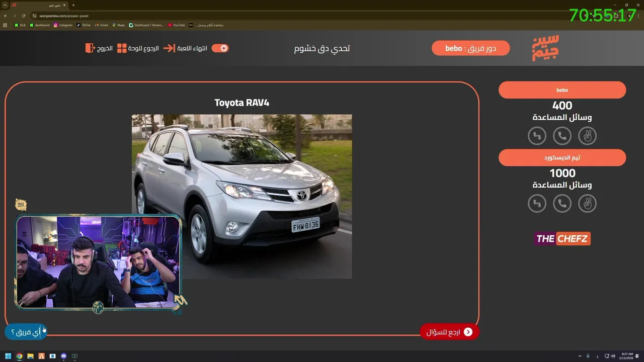This screenshot has width=644, height=362.
Task: Click the Toyota RAV4 answer title
Action: coord(242,103)
